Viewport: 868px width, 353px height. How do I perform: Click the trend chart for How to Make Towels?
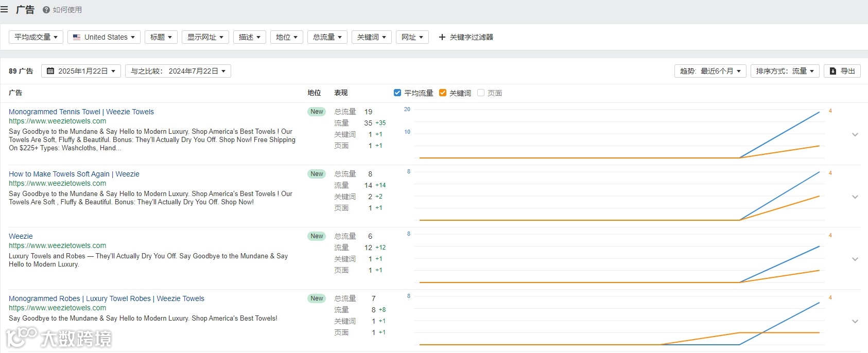coord(619,196)
